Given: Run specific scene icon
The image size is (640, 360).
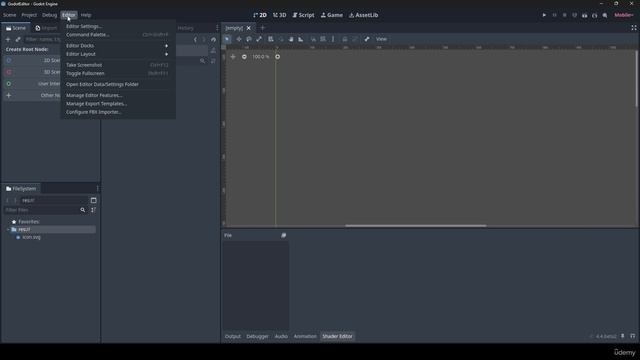Looking at the screenshot, I should pos(595,15).
